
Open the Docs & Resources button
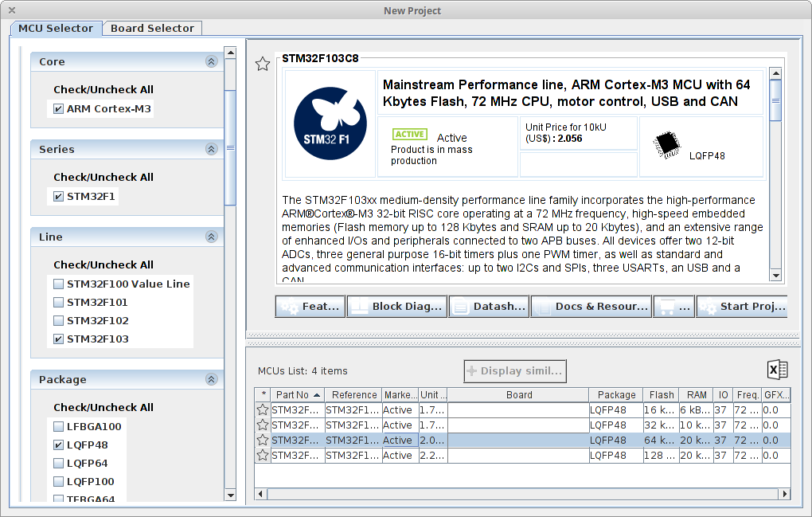click(591, 306)
